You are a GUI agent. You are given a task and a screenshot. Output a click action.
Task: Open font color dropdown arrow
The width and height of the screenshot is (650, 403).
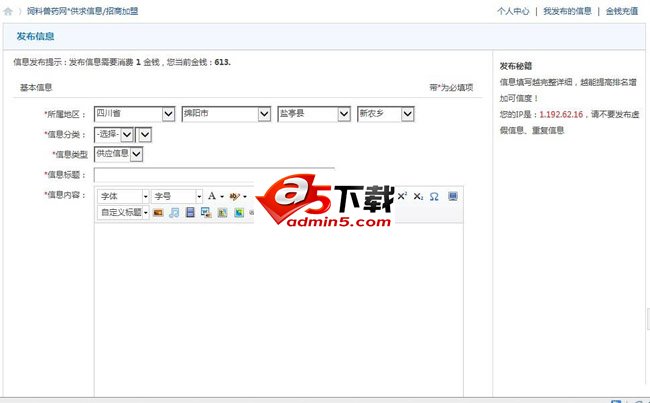tap(222, 197)
